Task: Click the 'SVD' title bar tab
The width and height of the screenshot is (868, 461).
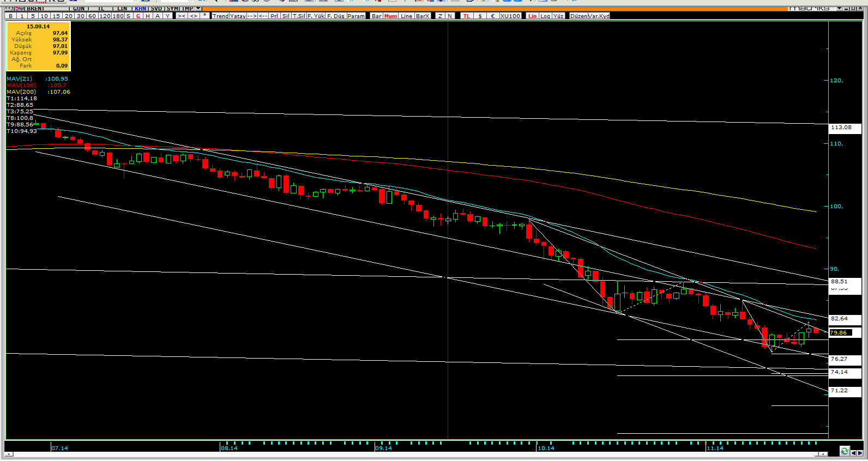Action: coord(156,8)
